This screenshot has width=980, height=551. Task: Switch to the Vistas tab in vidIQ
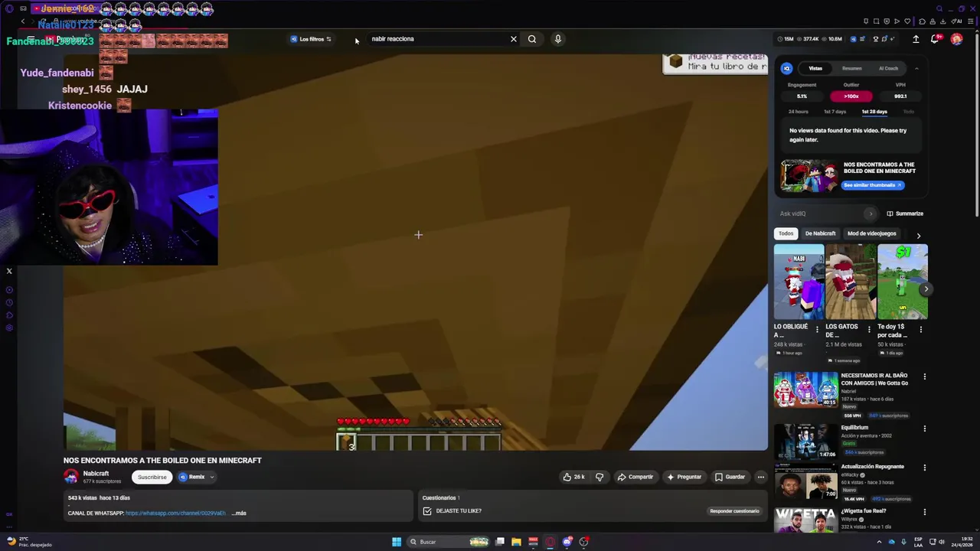click(x=815, y=68)
